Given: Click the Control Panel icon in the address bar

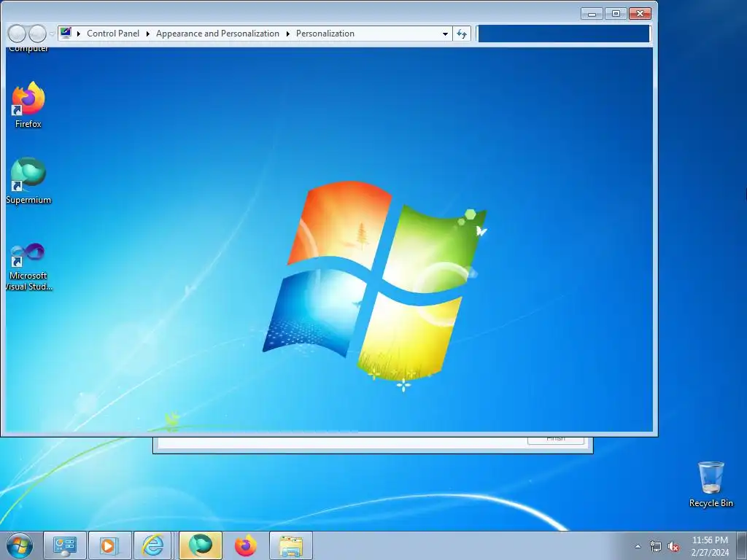Looking at the screenshot, I should tap(66, 34).
